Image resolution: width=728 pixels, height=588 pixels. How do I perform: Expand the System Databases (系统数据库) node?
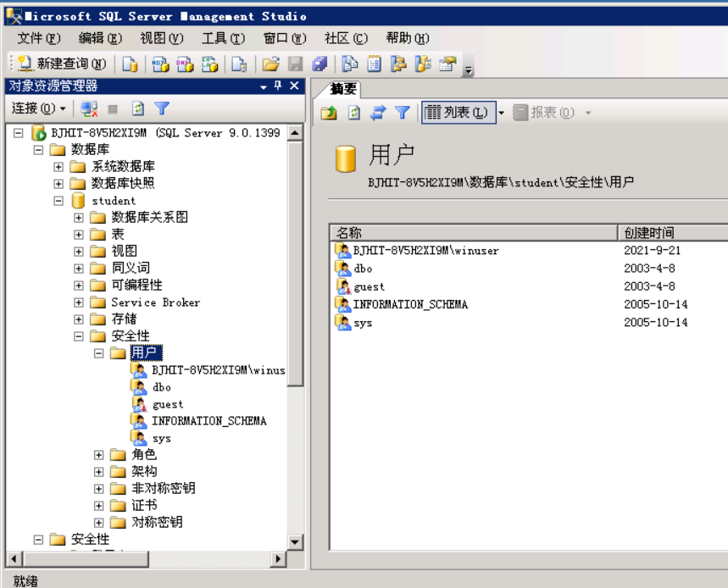point(58,167)
